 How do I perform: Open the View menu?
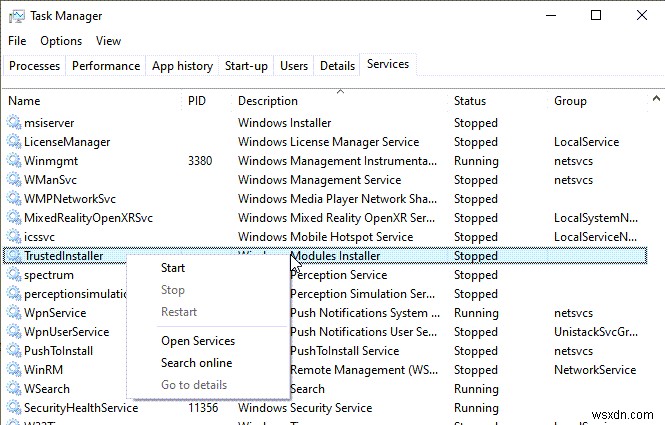[108, 41]
